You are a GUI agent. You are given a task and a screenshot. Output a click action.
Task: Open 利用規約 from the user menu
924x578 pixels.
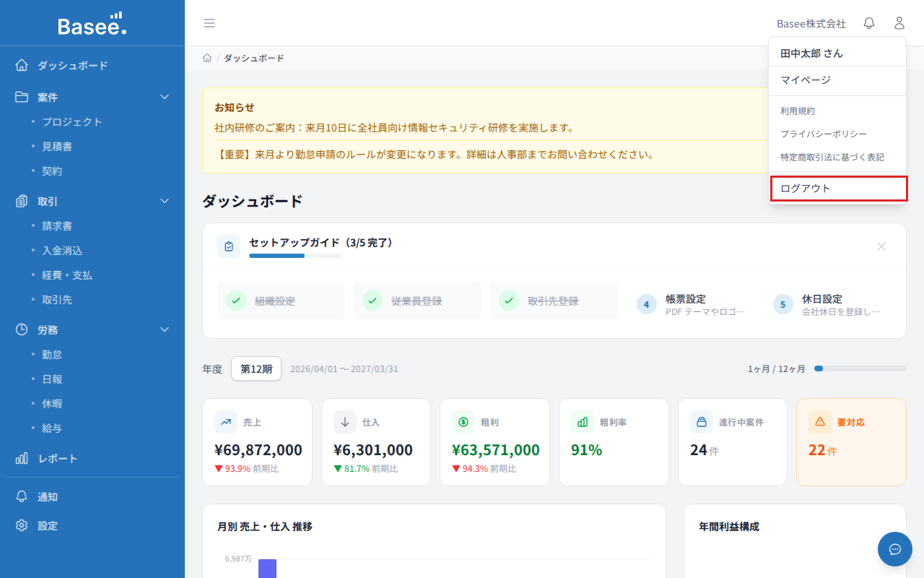[x=837, y=111]
